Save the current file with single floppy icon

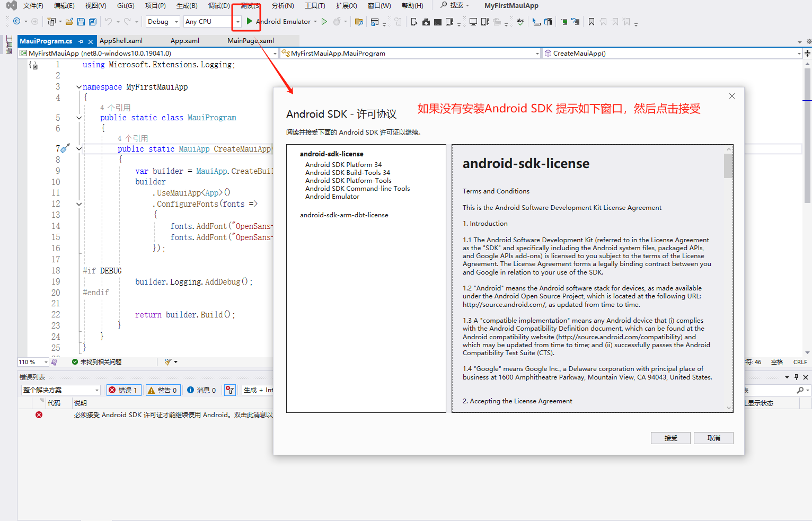click(x=81, y=22)
